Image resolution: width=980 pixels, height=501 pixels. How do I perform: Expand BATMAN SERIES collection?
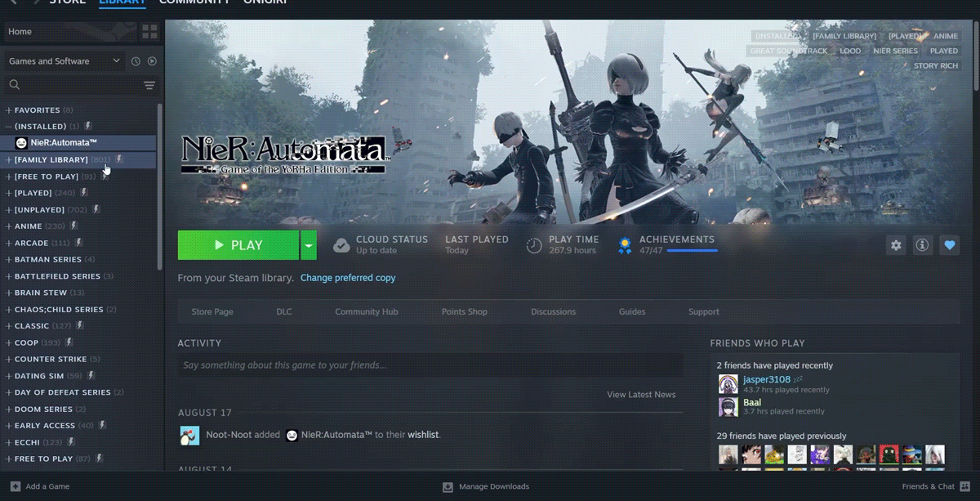click(8, 259)
